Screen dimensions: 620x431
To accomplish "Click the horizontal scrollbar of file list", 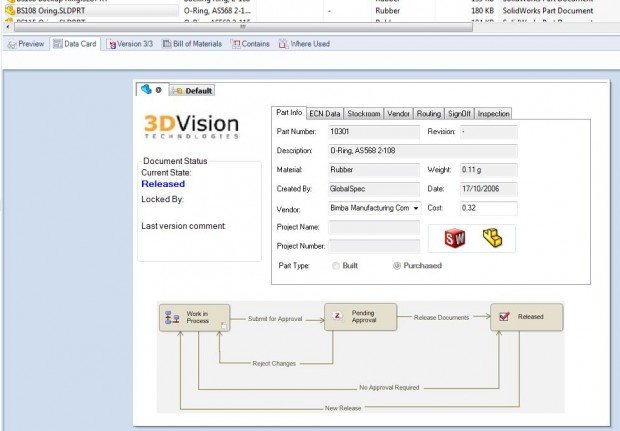I will point(243,27).
